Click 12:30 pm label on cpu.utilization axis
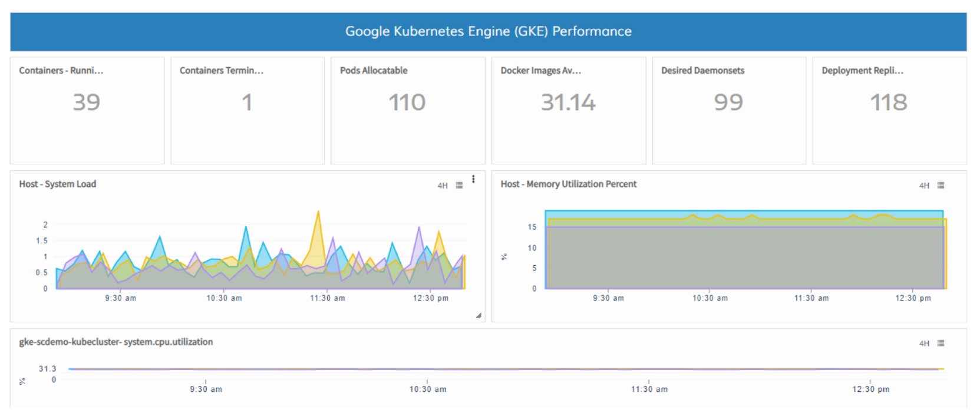The width and height of the screenshot is (980, 416). [871, 389]
